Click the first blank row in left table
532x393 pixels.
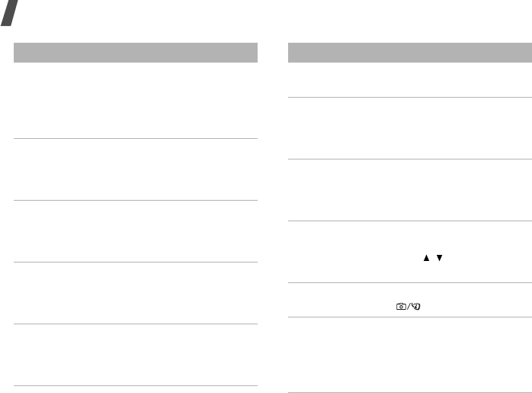pos(136,101)
